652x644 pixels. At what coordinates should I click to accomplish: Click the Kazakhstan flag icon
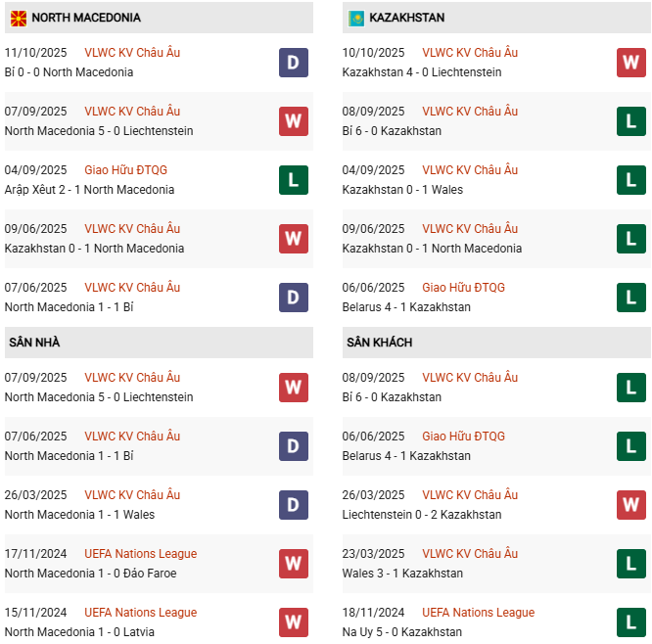(x=356, y=18)
